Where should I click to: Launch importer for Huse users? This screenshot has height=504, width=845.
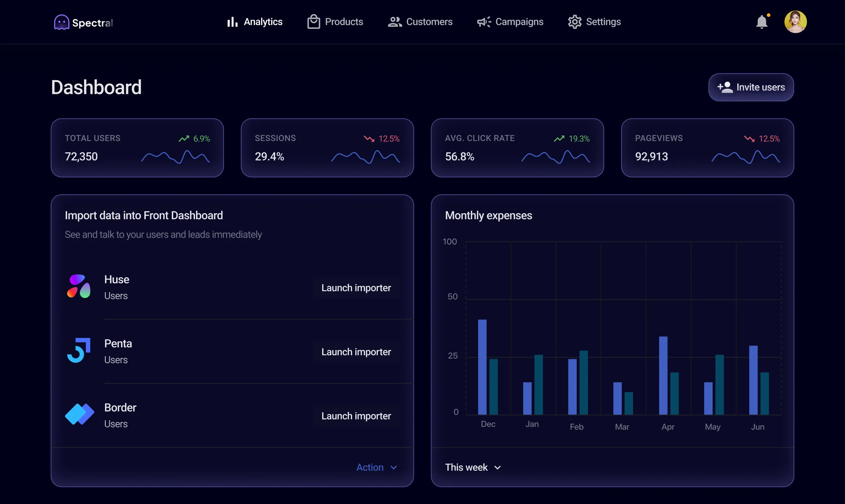[356, 288]
